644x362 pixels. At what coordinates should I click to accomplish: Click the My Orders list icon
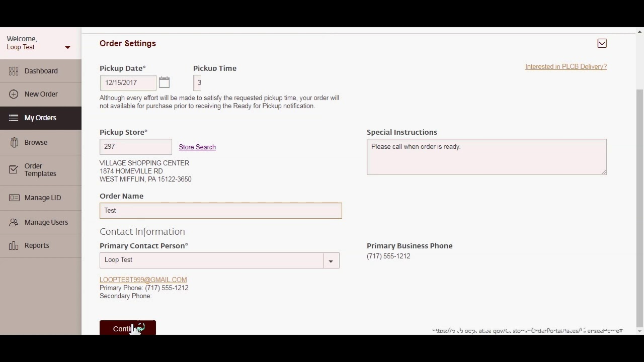(14, 117)
